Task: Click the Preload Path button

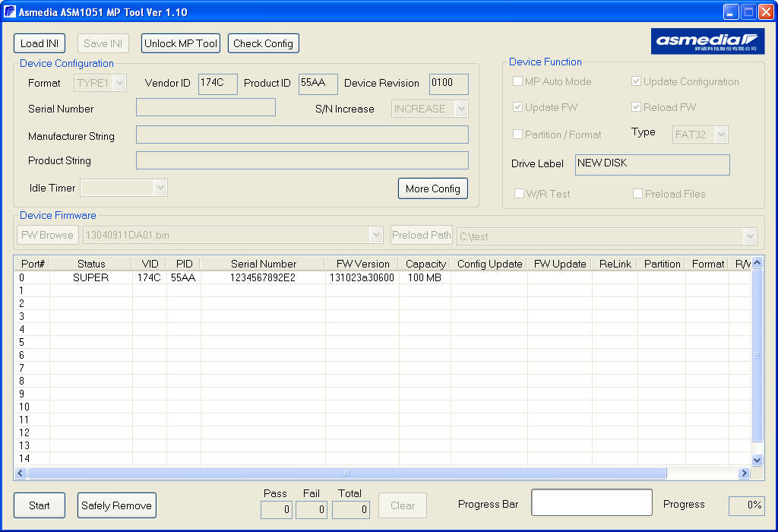Action: point(421,236)
